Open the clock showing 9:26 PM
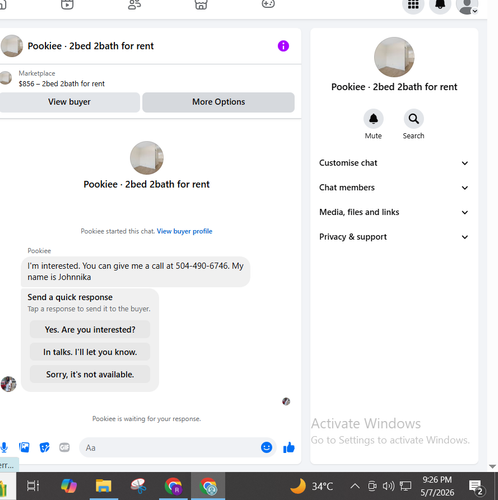Screen dimensions: 498x500 (x=437, y=486)
